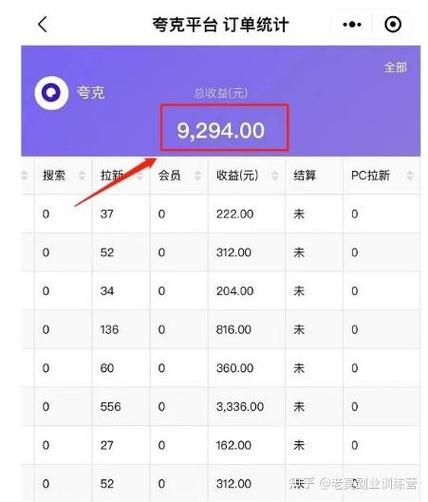The height and width of the screenshot is (502, 428).
Task: Click the 拉新 count 60 cell
Action: pyautogui.click(x=107, y=368)
